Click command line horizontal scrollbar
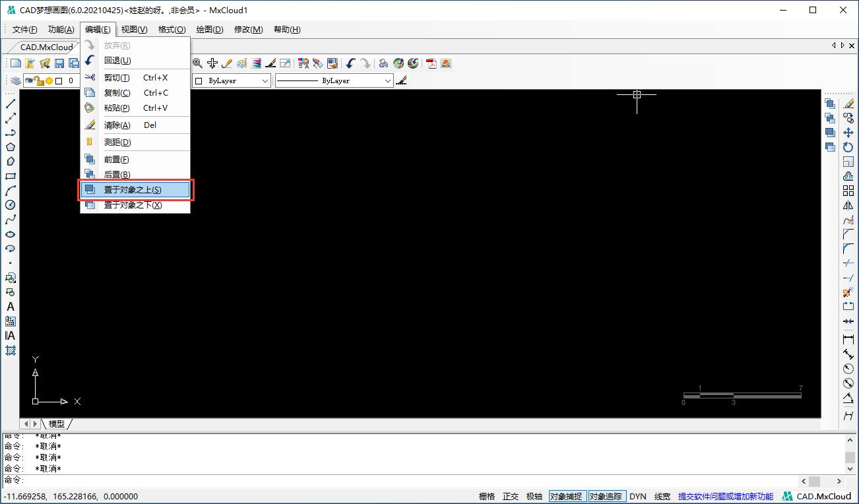 (821, 481)
